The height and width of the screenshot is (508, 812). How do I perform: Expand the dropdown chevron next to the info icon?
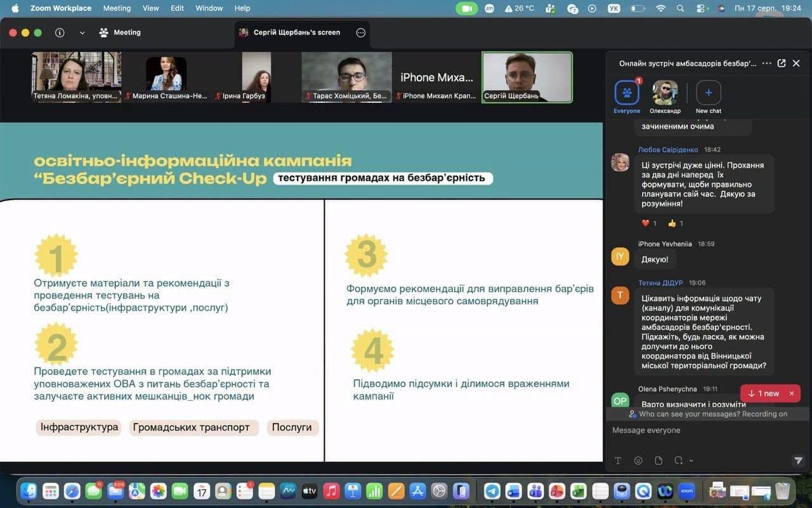(82, 32)
